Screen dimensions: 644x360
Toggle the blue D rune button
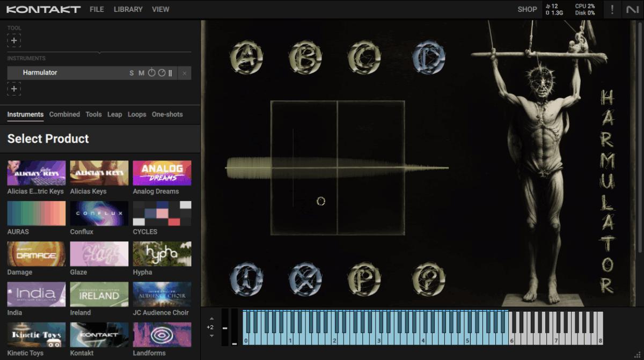[x=428, y=57]
